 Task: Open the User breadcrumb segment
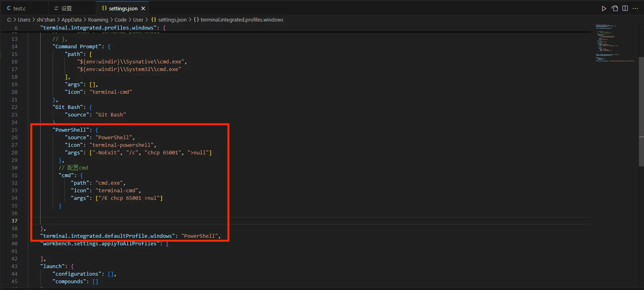click(138, 19)
